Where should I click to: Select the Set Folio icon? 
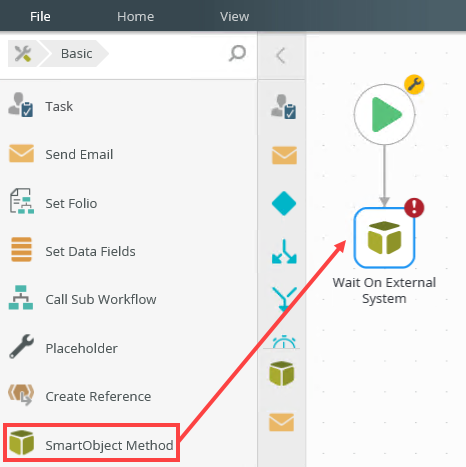21,201
